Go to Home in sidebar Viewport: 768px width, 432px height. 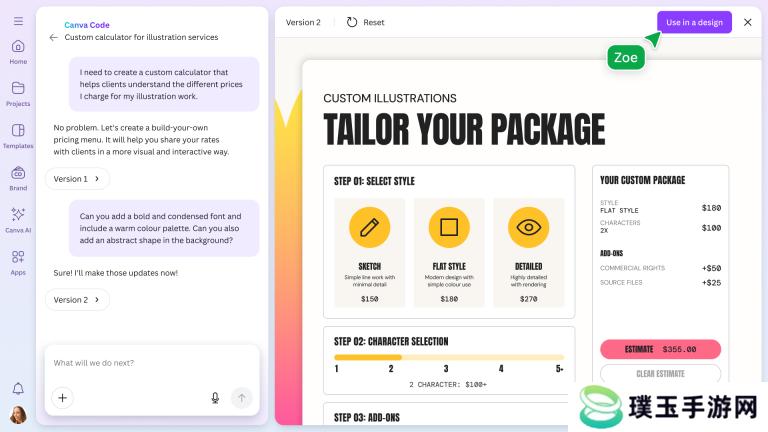pyautogui.click(x=18, y=52)
